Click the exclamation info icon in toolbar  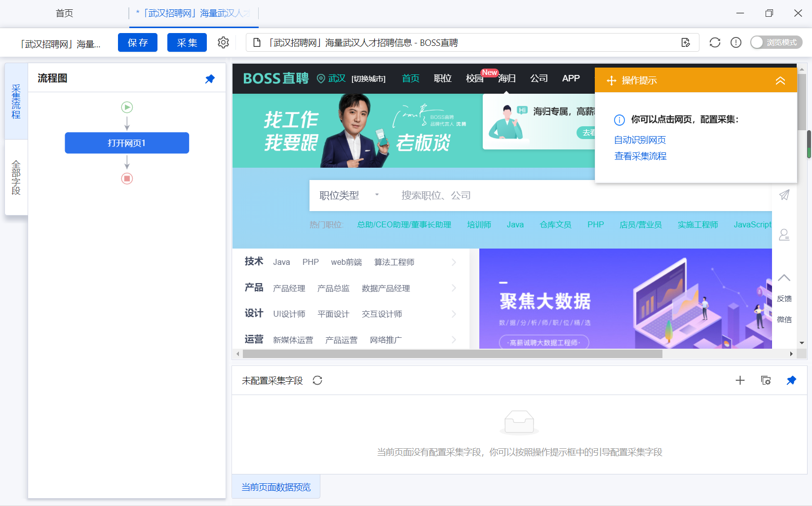pyautogui.click(x=736, y=42)
